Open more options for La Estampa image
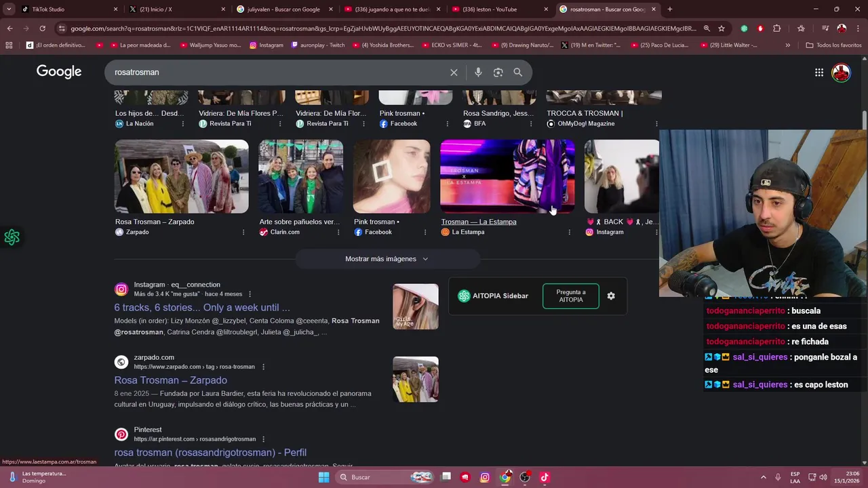Image resolution: width=868 pixels, height=488 pixels. (569, 232)
